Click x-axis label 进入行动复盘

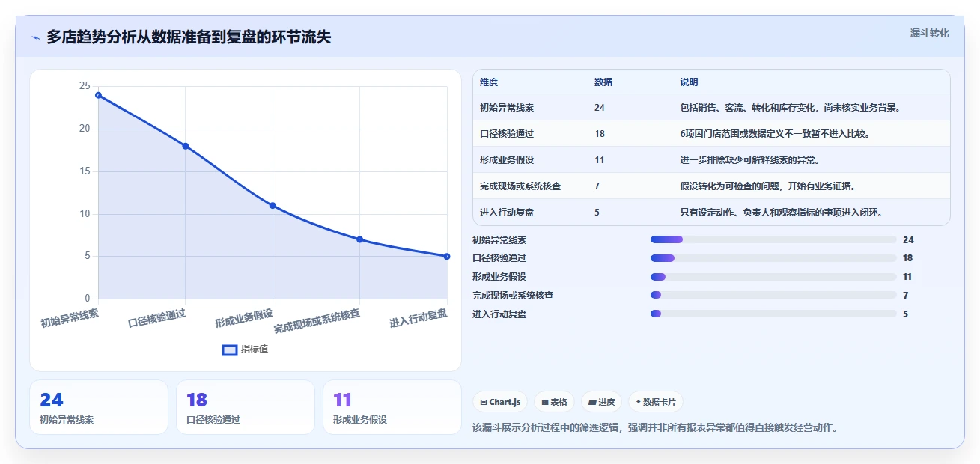tap(419, 318)
